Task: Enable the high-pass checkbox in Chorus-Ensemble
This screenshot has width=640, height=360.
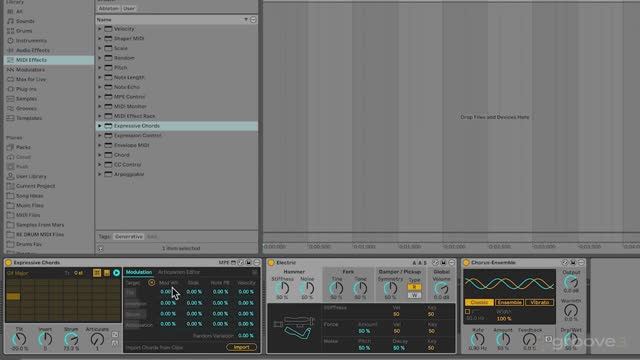Action: [x=467, y=312]
